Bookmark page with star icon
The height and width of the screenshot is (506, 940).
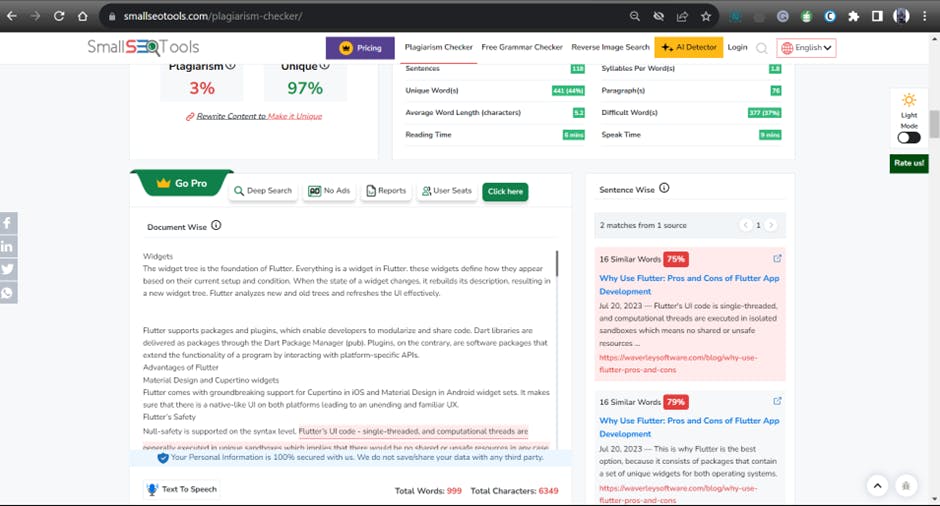coord(706,16)
